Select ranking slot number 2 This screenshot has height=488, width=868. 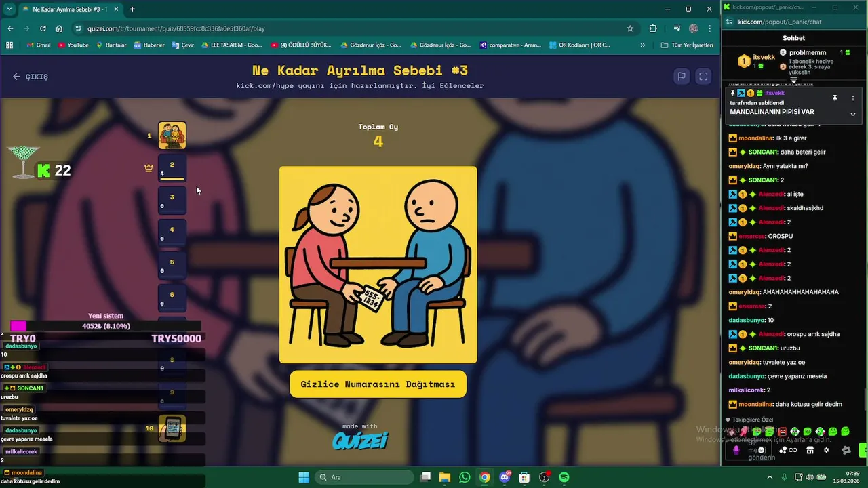click(x=172, y=168)
